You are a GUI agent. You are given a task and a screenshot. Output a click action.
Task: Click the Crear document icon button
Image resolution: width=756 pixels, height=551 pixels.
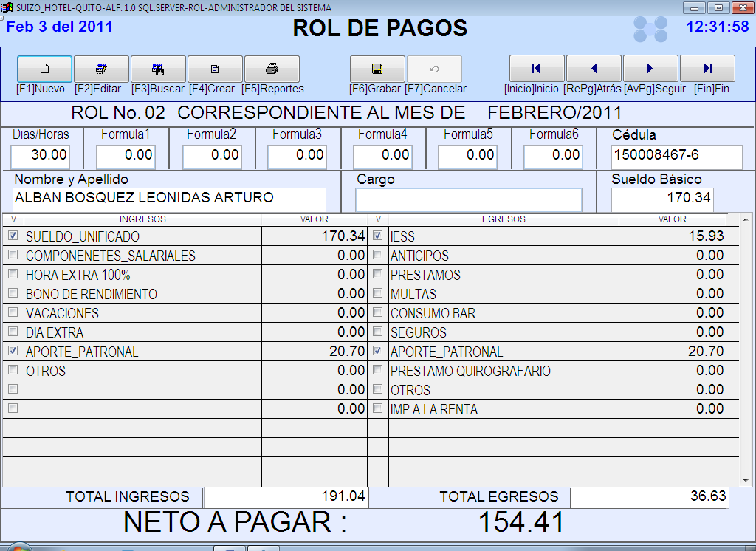(215, 69)
